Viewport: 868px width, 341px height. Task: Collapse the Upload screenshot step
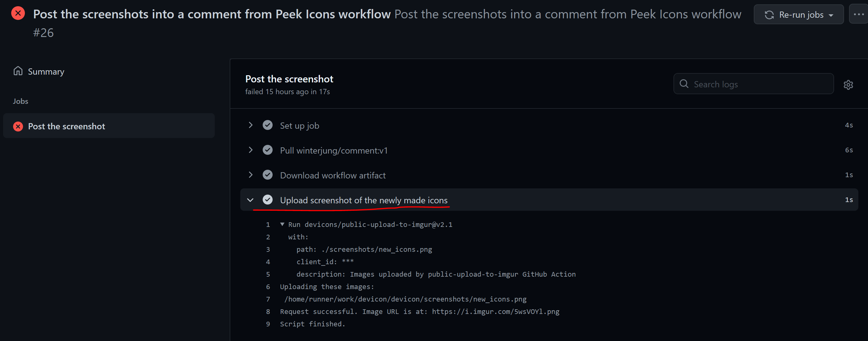pos(250,200)
